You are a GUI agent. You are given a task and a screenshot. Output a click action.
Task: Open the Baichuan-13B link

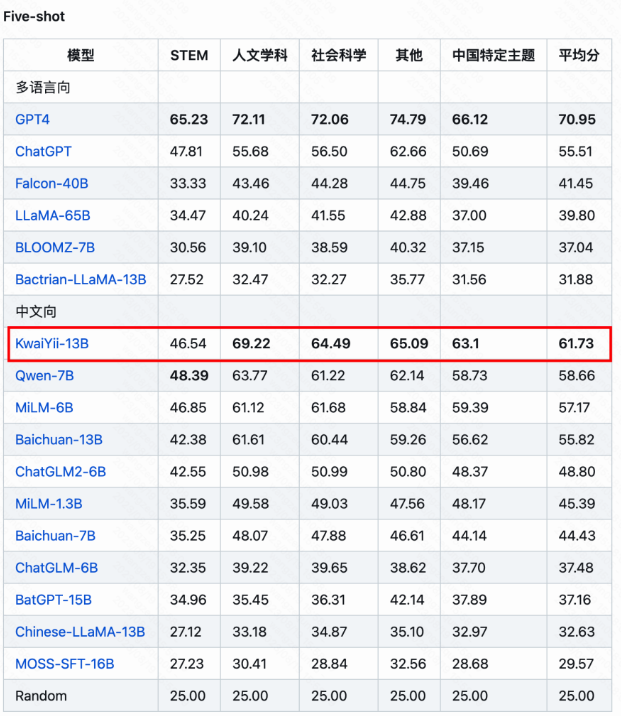(58, 439)
